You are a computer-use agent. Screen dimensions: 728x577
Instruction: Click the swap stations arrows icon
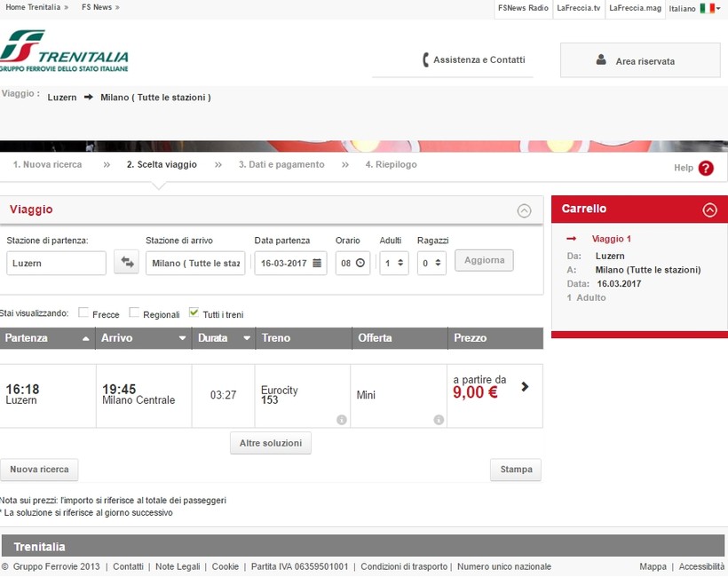[x=126, y=263]
